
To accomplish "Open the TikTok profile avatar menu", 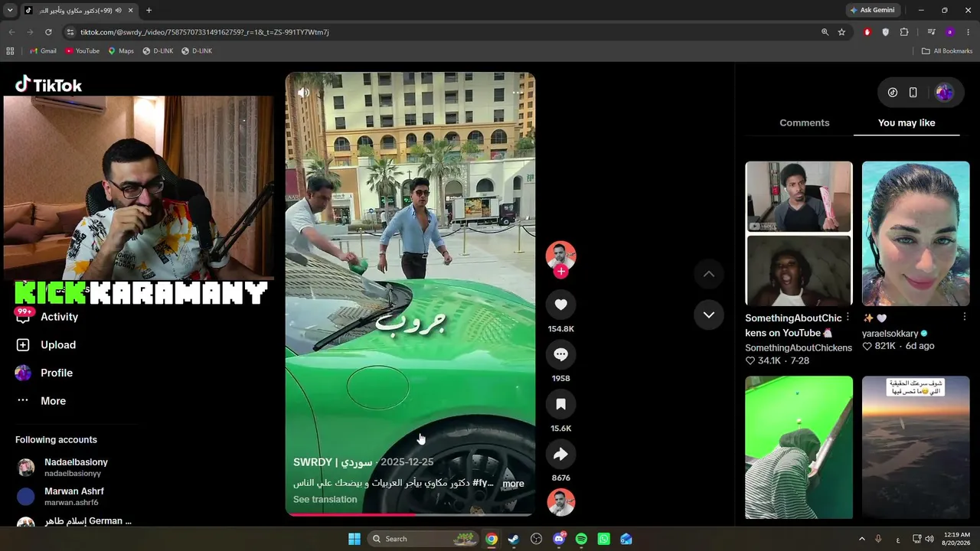I will [944, 93].
